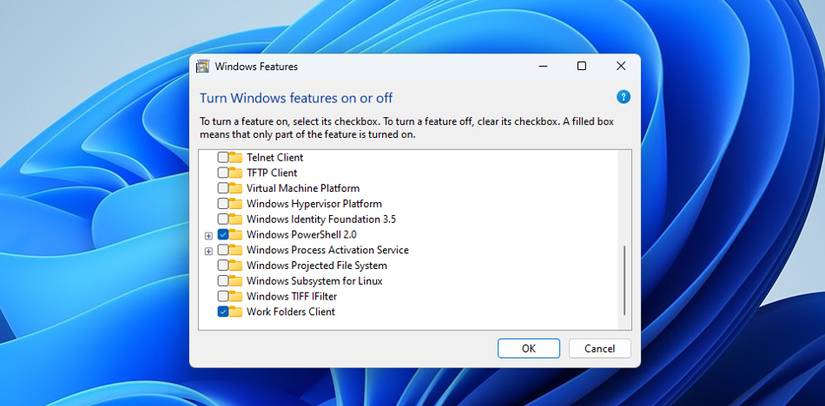Check the Windows Identity Foundation 3.5 box
Viewport: 825px width, 406px height.
223,219
